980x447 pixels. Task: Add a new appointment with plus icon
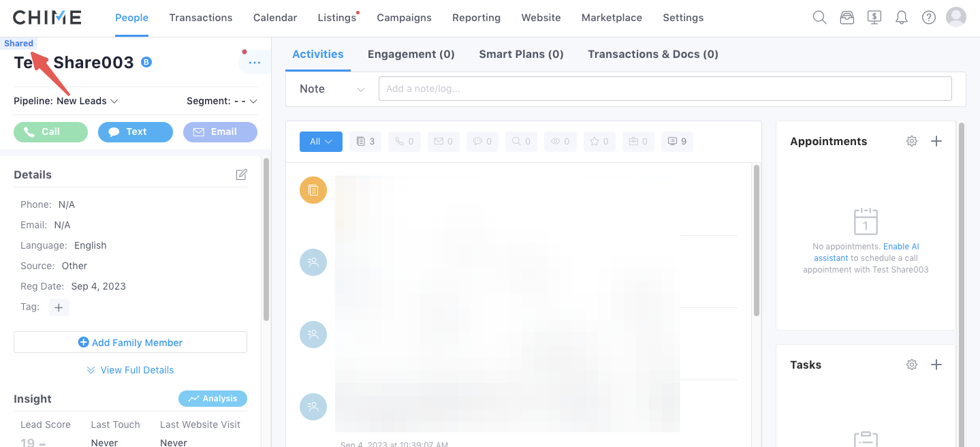(x=936, y=141)
